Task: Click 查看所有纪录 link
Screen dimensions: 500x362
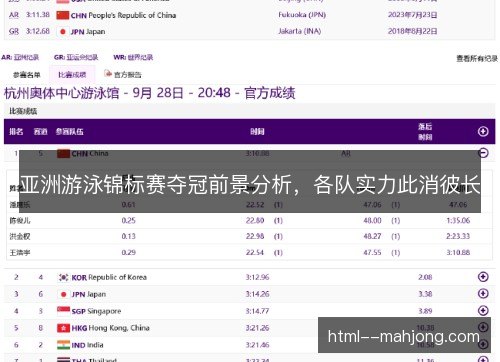Action: [477, 59]
